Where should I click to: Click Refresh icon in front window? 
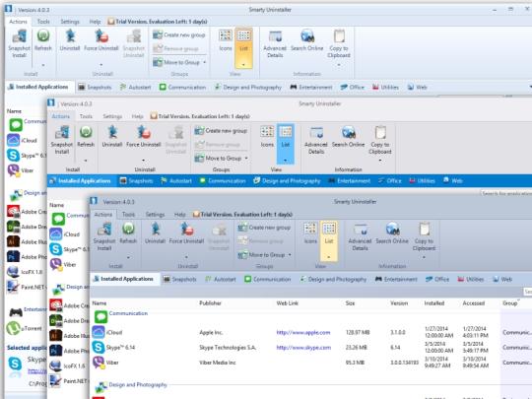point(128,233)
